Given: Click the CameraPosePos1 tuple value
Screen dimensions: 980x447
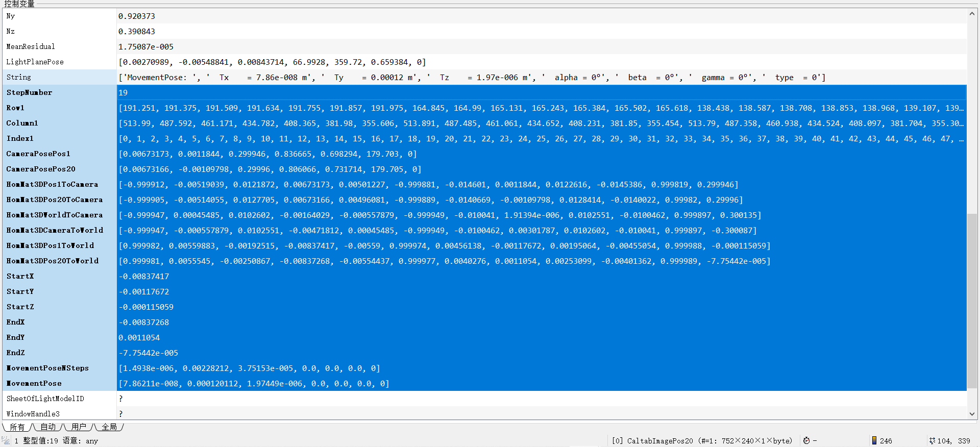Looking at the screenshot, I should click(267, 154).
